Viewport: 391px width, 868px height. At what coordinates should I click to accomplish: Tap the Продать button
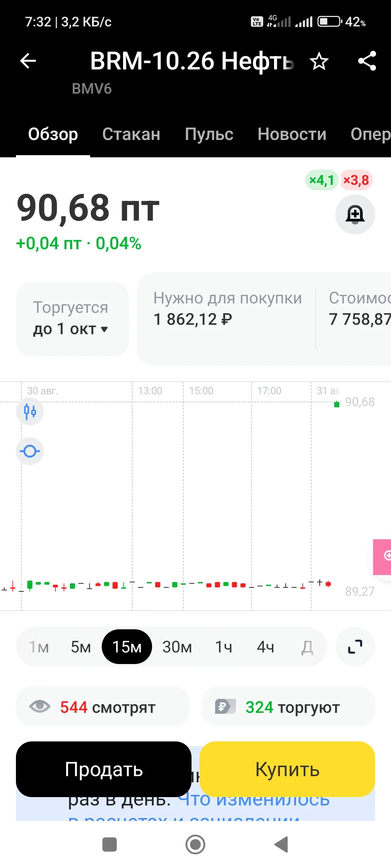click(x=104, y=769)
